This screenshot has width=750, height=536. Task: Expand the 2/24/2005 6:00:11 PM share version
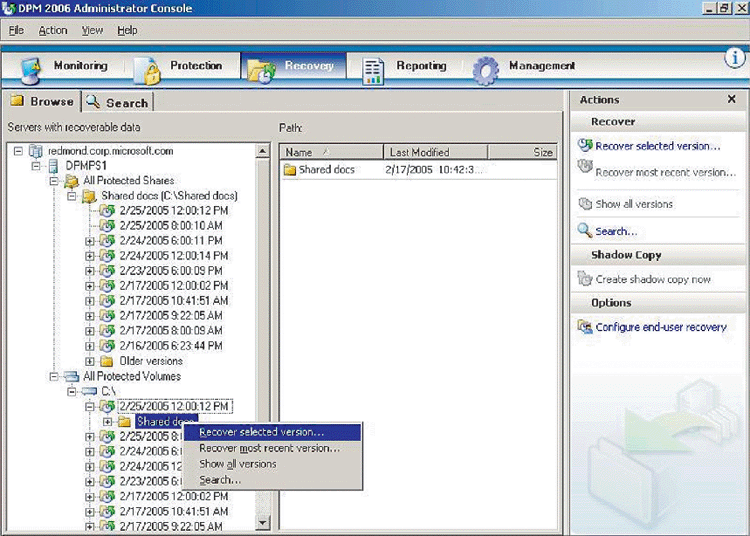(x=89, y=241)
